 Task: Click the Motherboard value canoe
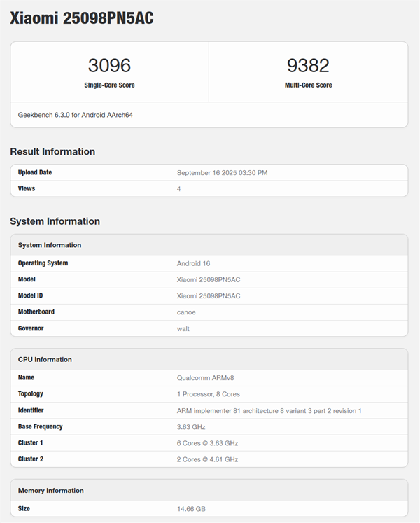pos(186,312)
